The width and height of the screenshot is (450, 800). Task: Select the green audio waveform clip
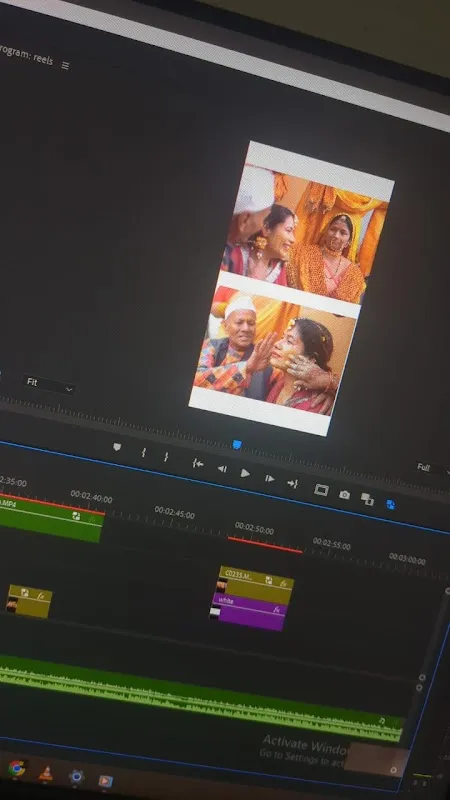pos(202,700)
